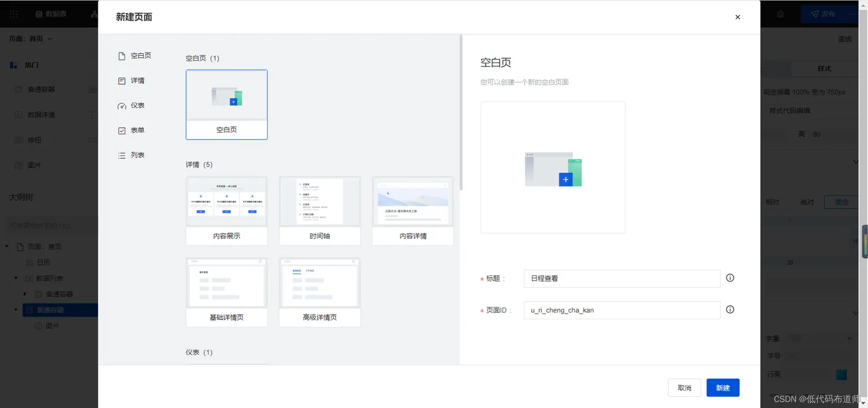Viewport: 868px width, 408px height.
Task: Pick the 按钮 component in the palette
Action: click(x=29, y=140)
